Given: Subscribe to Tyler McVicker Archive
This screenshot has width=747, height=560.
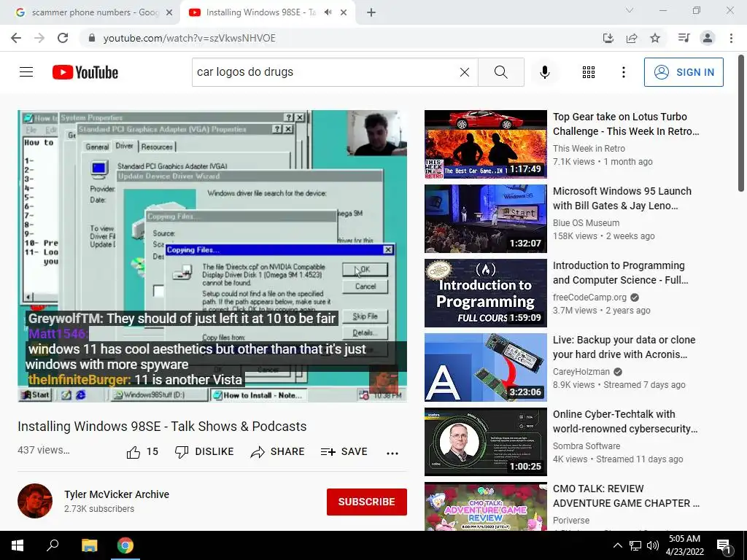Looking at the screenshot, I should coord(366,502).
